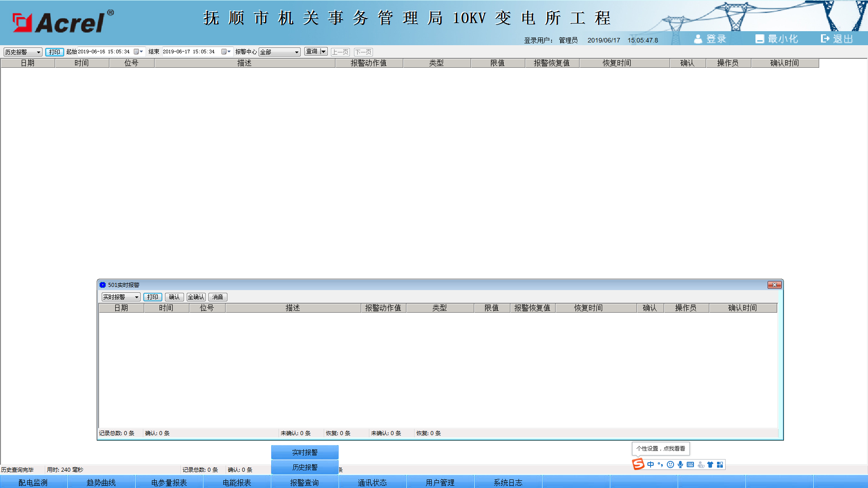Open Sogou skin shirt icon
Image resolution: width=868 pixels, height=488 pixels.
[x=710, y=465]
